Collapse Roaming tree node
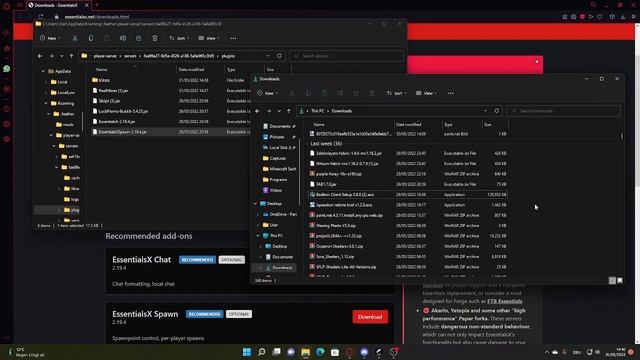640x360 pixels. [46, 103]
